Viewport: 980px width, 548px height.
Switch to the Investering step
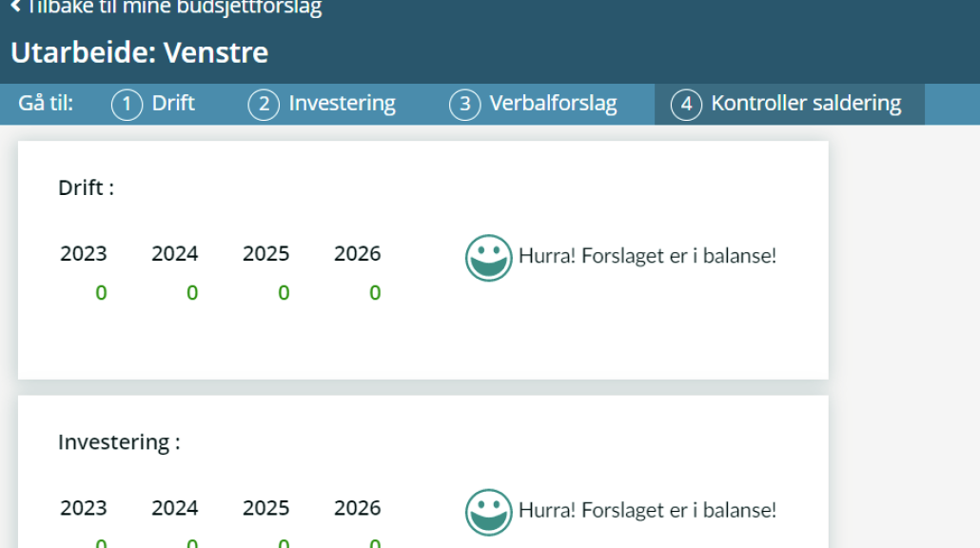(322, 104)
